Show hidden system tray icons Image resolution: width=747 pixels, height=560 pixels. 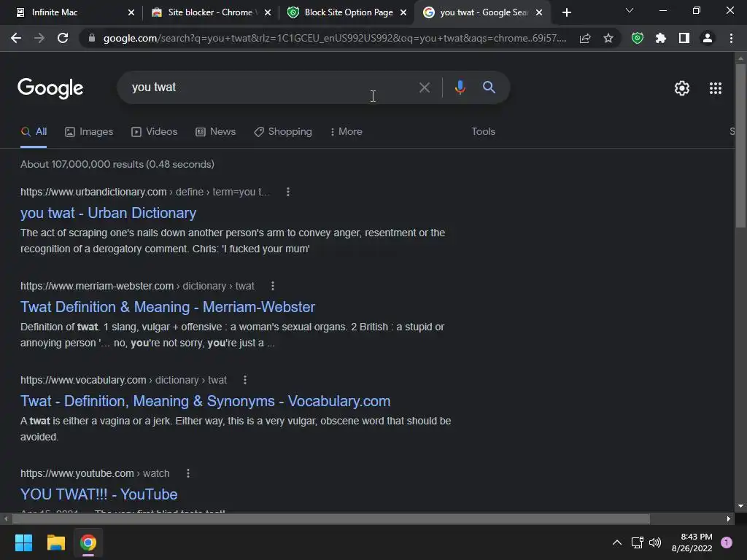click(x=616, y=542)
